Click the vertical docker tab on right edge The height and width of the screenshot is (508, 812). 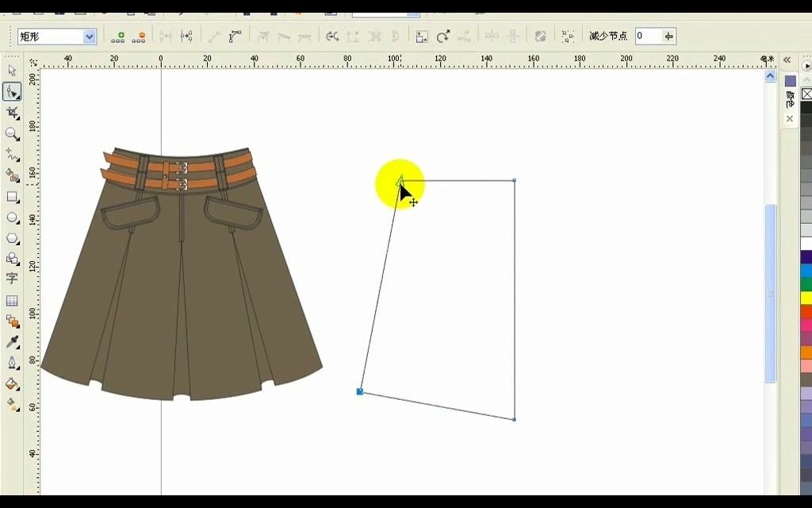point(790,99)
